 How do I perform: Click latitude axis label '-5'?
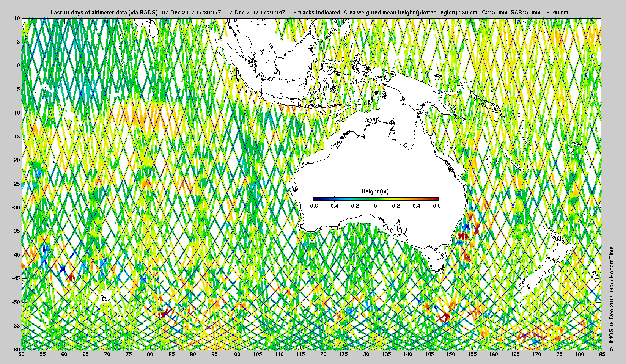17,89
